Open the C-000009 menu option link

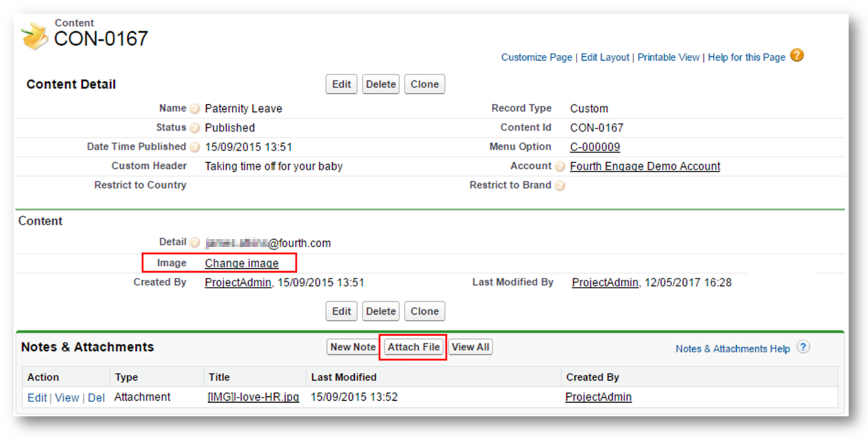(x=595, y=147)
